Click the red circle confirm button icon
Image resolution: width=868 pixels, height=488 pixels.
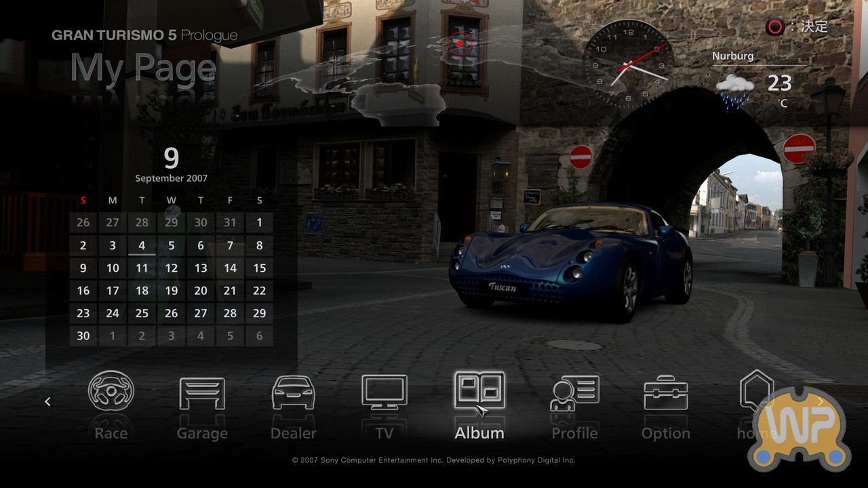774,27
